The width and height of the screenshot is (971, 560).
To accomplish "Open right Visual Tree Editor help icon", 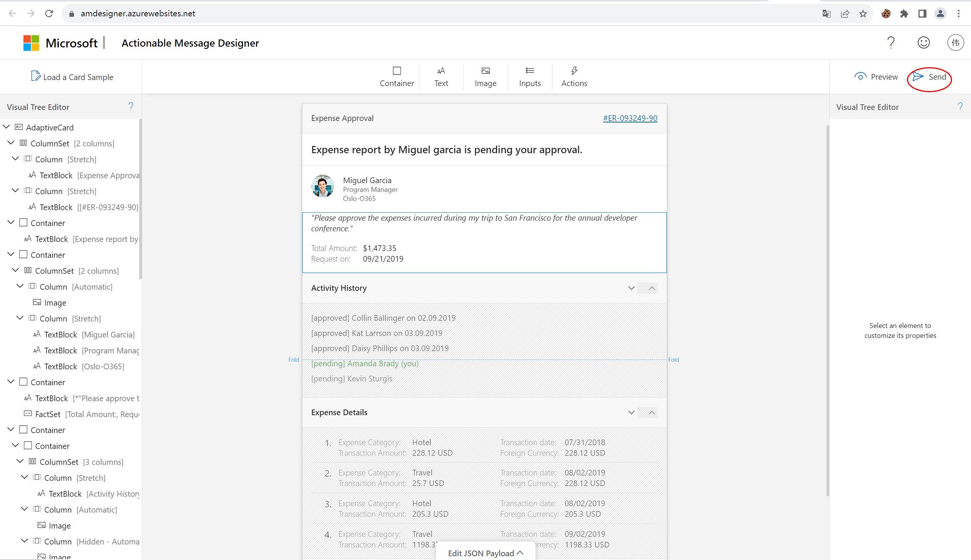I will (x=960, y=107).
